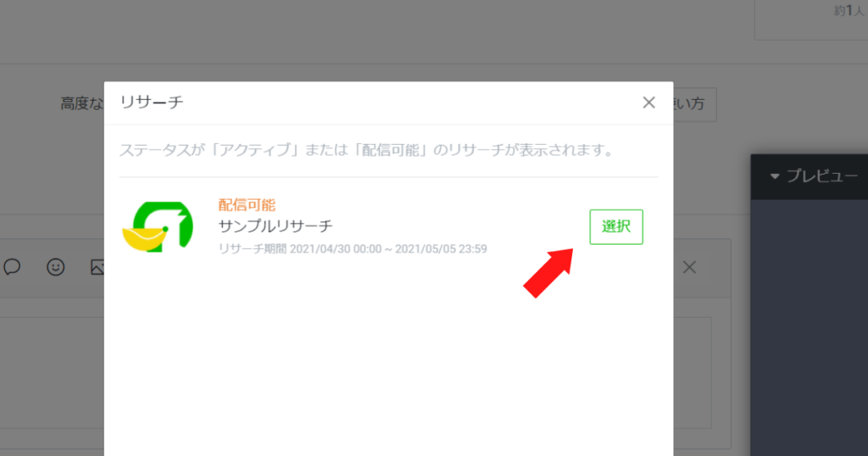This screenshot has width=868, height=456.
Task: Click the orange 配信可能 status label
Action: point(247,205)
